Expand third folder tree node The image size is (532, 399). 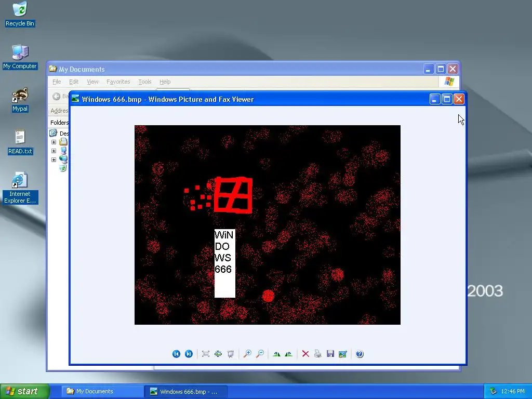click(54, 160)
